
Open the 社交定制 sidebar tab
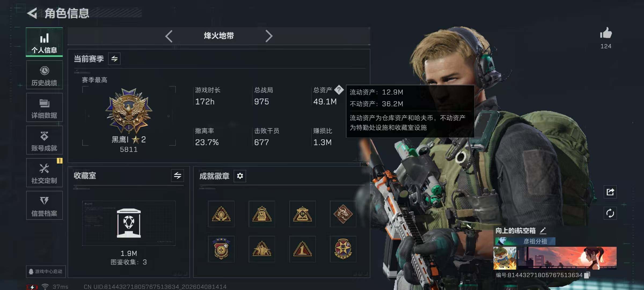coord(44,173)
